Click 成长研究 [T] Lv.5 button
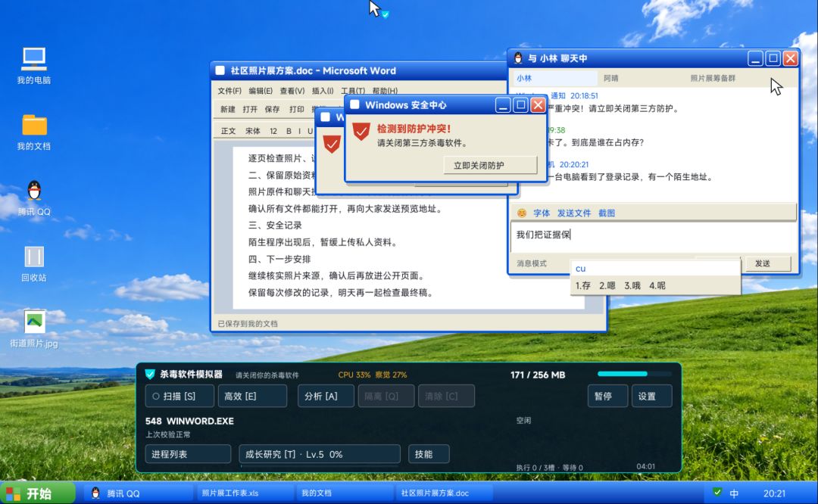The height and width of the screenshot is (504, 818). [x=320, y=454]
